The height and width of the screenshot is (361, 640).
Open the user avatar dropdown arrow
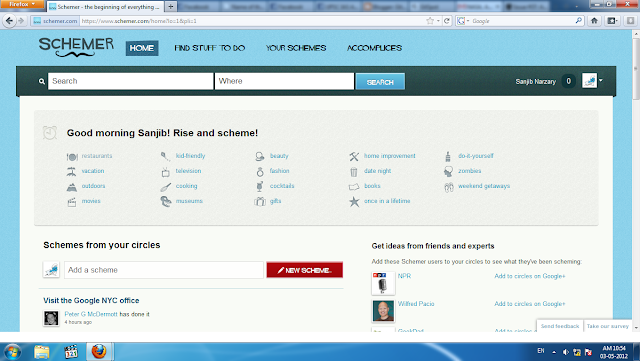601,80
